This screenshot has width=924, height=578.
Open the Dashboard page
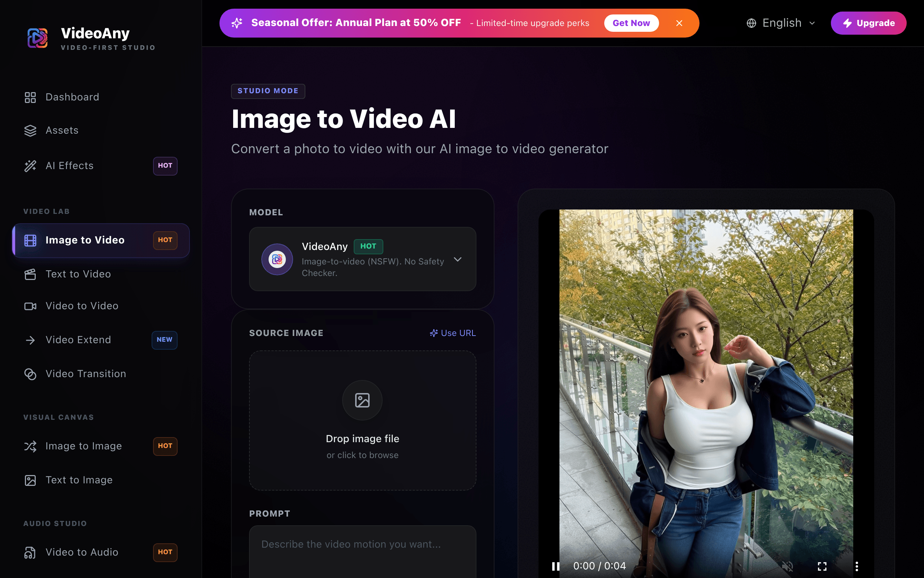tap(101, 98)
